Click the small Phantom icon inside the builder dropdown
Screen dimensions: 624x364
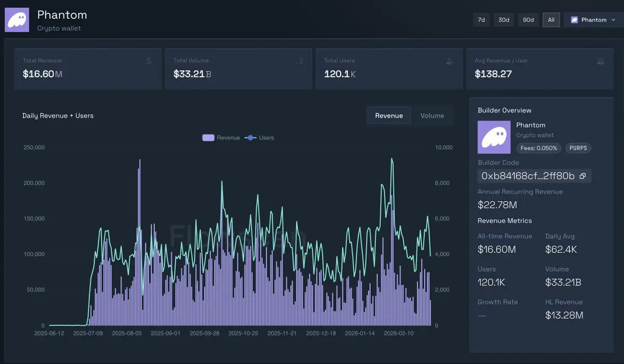[574, 20]
